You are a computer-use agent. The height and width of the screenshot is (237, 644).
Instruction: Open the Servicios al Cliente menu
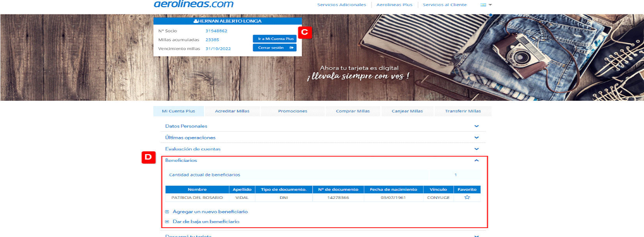pos(444,5)
